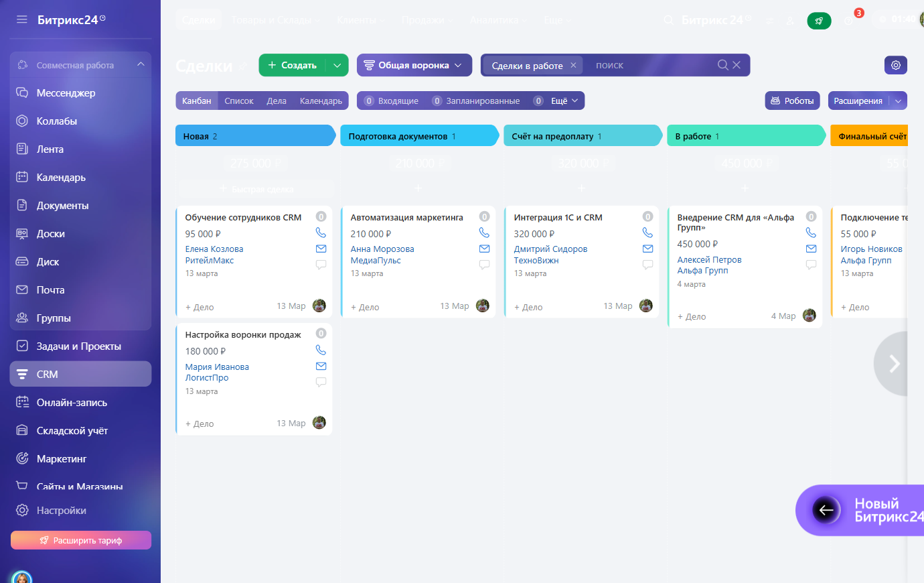The image size is (924, 583).
Task: Switch to Календарь view tab in CRM toolbar
Action: point(321,101)
